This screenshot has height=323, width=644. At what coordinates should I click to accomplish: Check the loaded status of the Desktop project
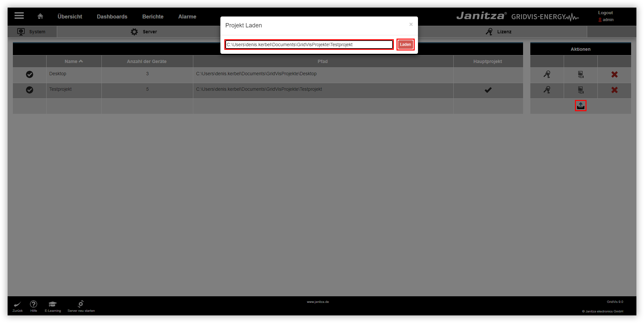click(x=29, y=75)
